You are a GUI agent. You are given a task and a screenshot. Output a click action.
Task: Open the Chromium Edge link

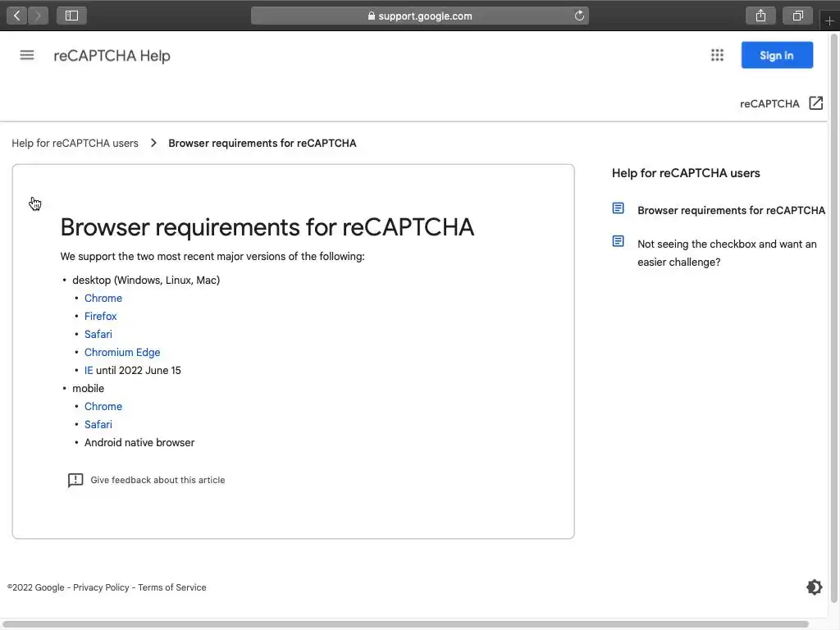[122, 353]
